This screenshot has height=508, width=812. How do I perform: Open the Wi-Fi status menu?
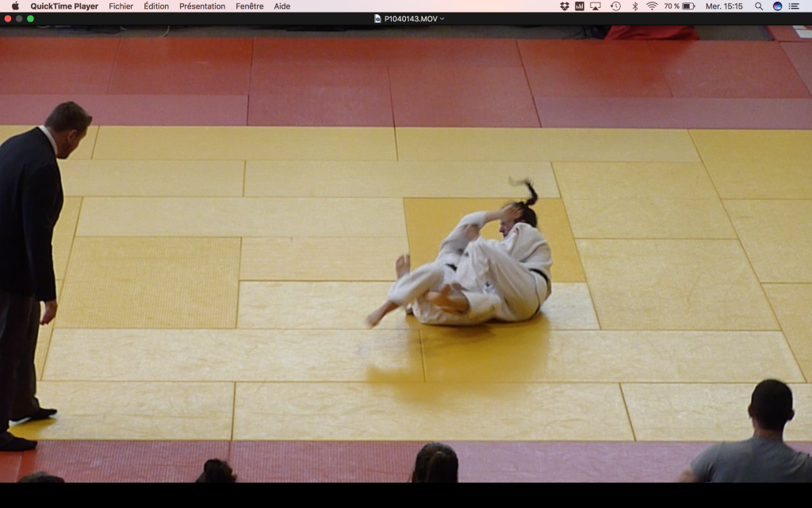(652, 6)
